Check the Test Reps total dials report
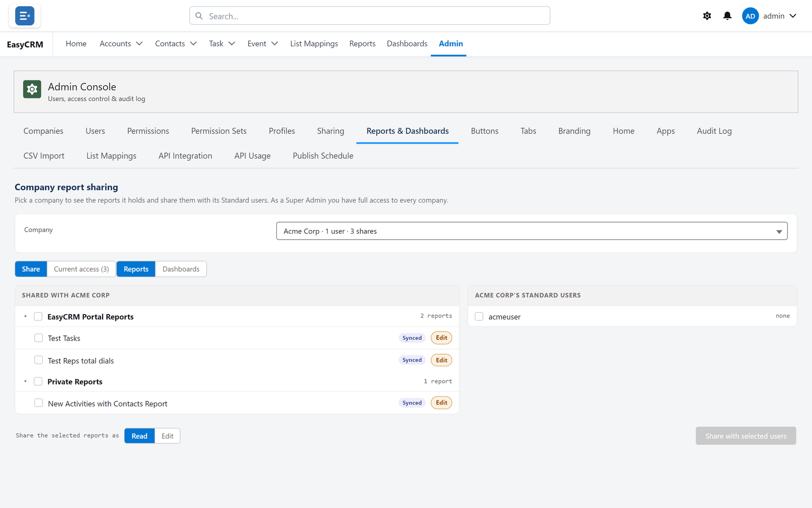812x508 pixels. pos(39,360)
